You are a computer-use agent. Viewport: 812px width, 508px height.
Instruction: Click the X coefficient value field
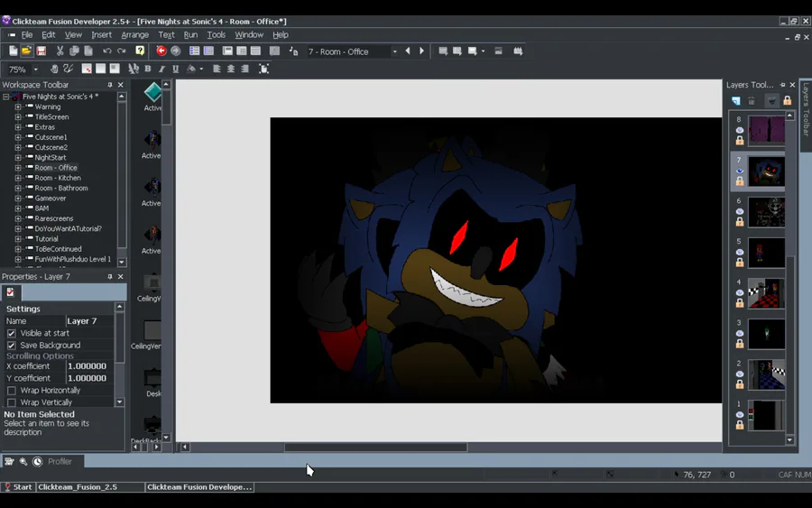pos(90,366)
